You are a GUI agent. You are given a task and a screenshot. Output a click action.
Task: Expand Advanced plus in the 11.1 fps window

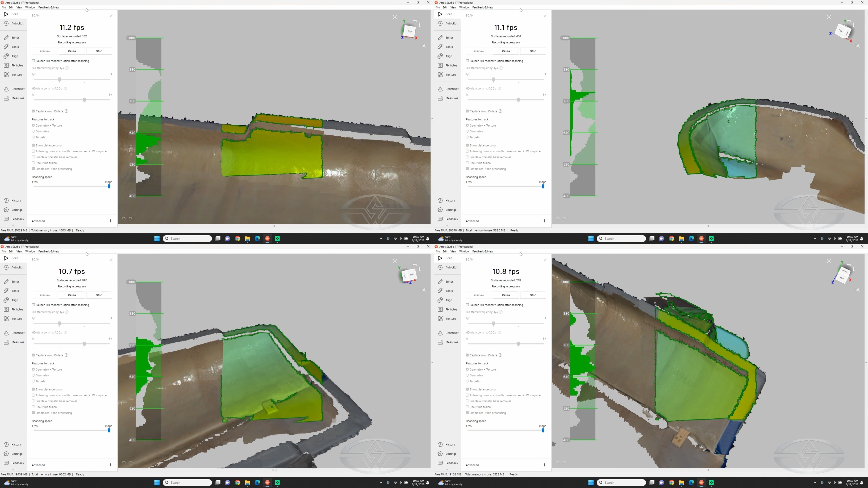coord(544,221)
